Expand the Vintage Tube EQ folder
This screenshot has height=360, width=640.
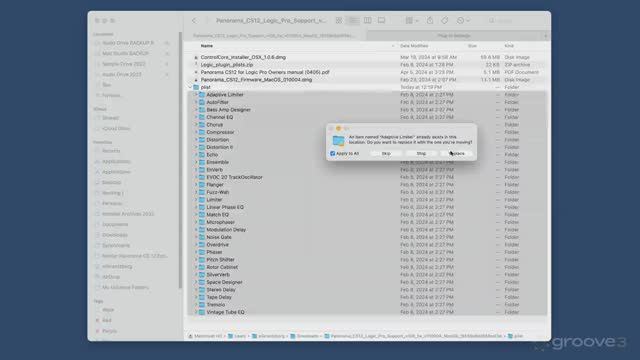pyautogui.click(x=196, y=312)
